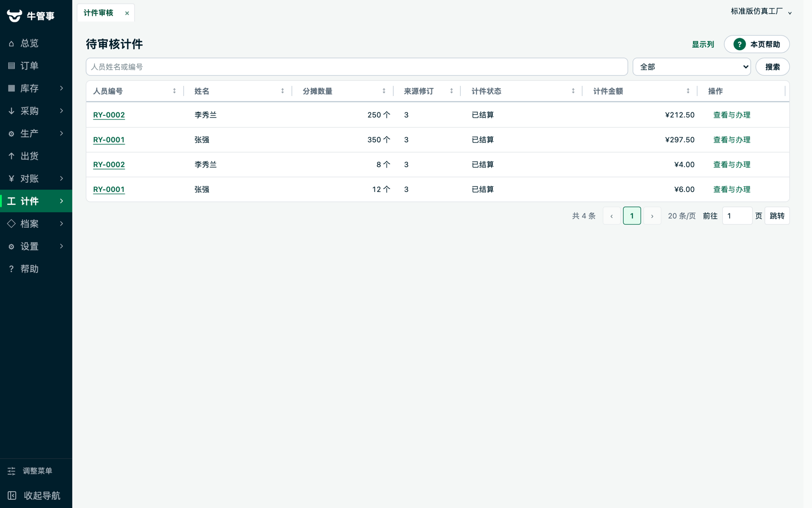
Task: Click the 帮助 question mark icon
Action: [11, 269]
